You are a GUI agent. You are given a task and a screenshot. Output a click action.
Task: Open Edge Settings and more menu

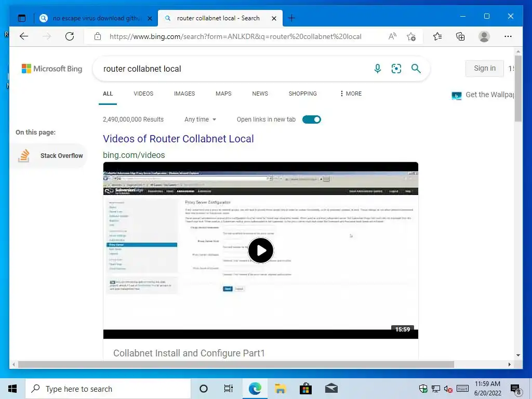click(x=508, y=36)
